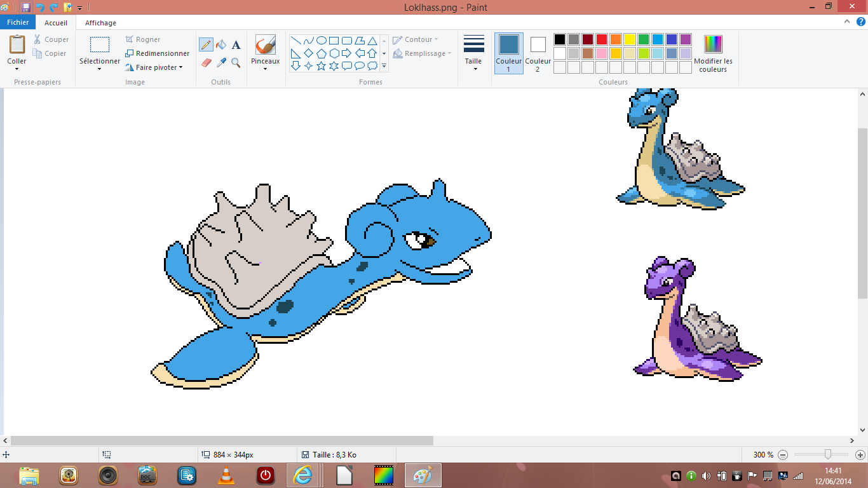Open the Taille line size dropdown
Screen dimensions: 868x488
coord(474,69)
